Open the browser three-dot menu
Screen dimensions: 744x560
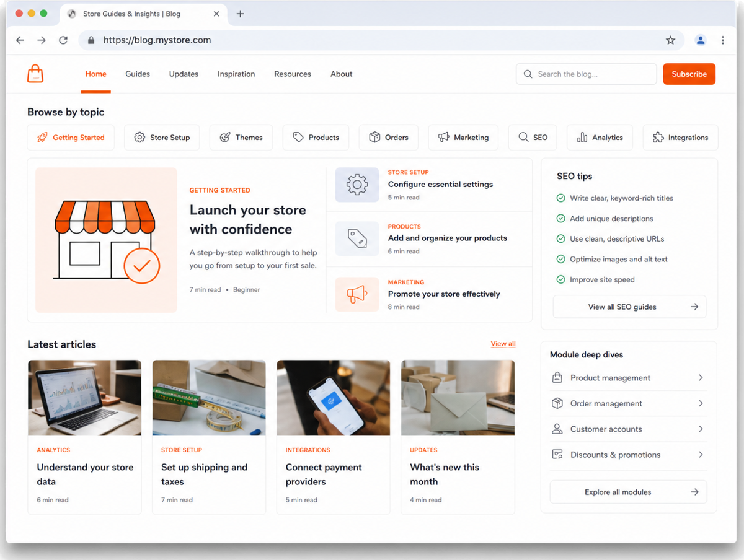723,40
